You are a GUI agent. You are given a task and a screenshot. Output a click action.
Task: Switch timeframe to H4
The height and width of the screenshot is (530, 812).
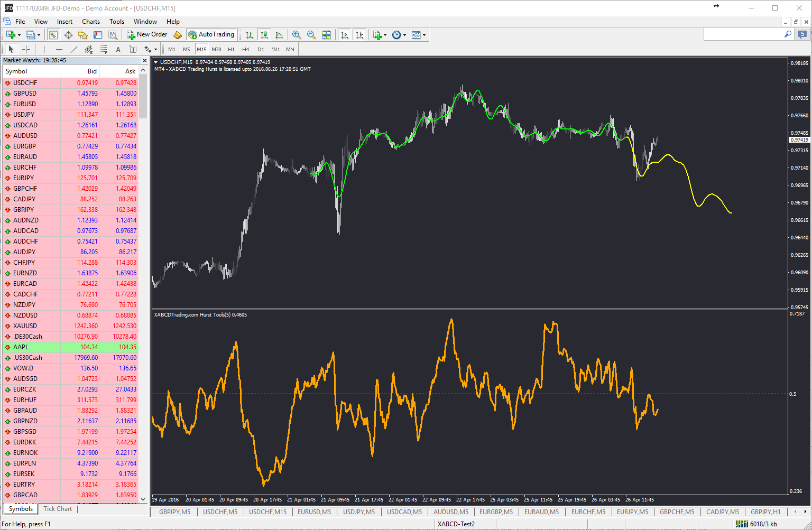pyautogui.click(x=246, y=49)
